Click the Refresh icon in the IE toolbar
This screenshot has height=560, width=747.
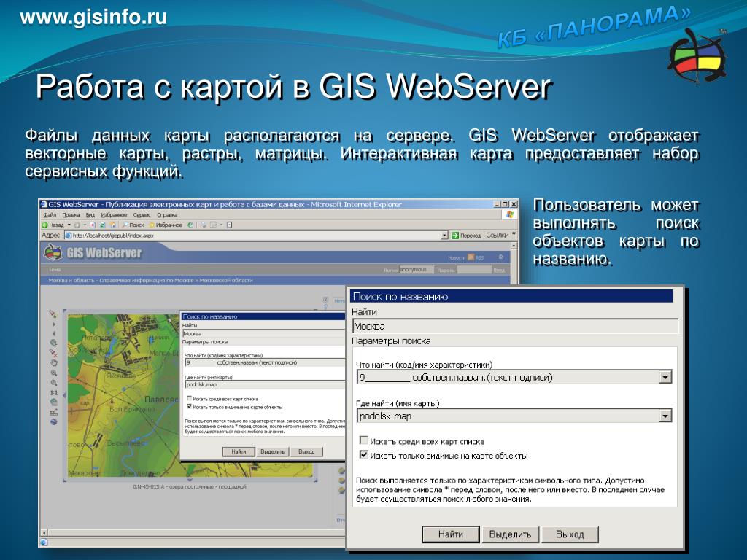pyautogui.click(x=102, y=225)
